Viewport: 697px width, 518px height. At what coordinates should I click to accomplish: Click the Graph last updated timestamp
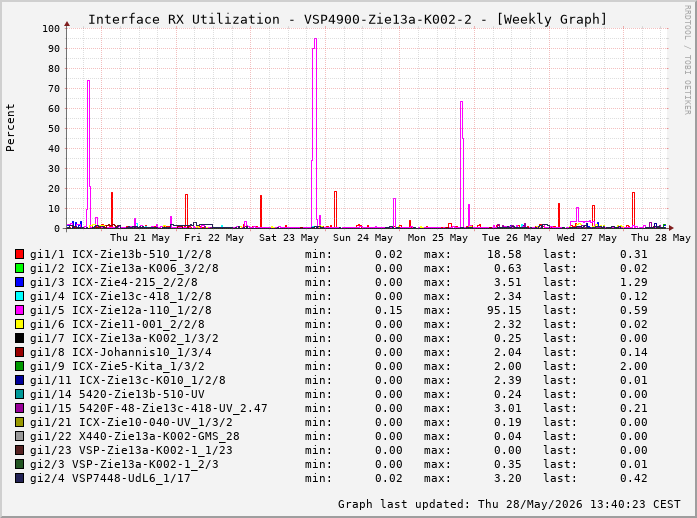509,504
